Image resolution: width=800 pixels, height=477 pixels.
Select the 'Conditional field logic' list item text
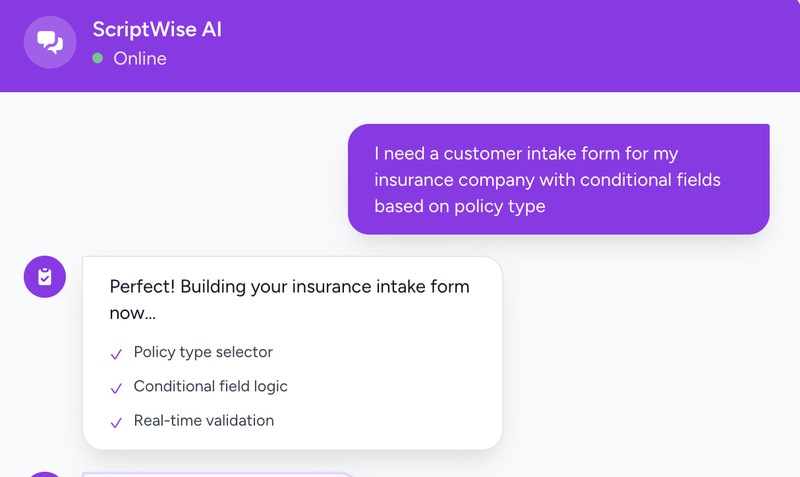[x=210, y=386]
